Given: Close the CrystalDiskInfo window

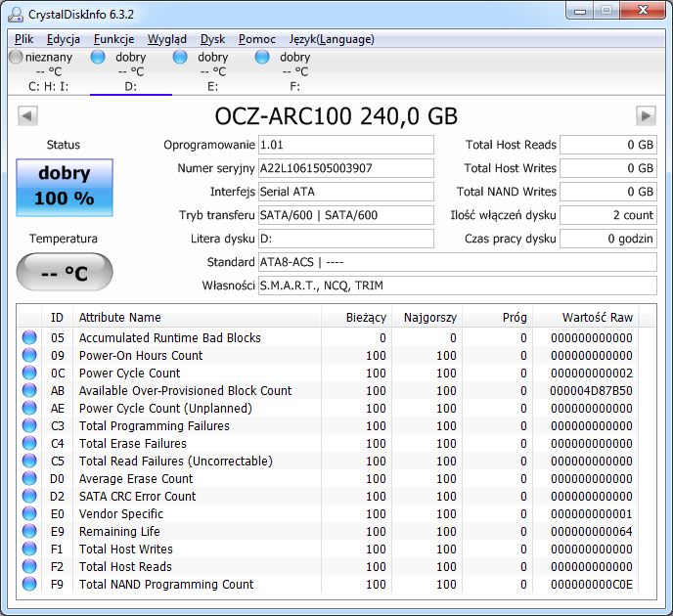Looking at the screenshot, I should pyautogui.click(x=643, y=11).
